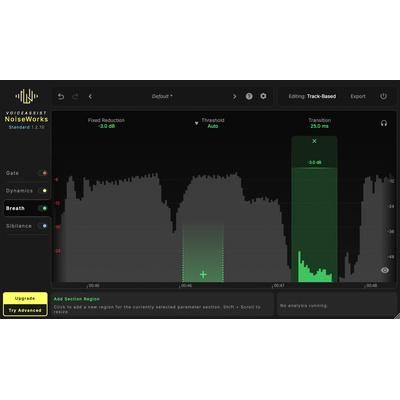Select the Gate section
400x400 pixels.
click(12, 173)
